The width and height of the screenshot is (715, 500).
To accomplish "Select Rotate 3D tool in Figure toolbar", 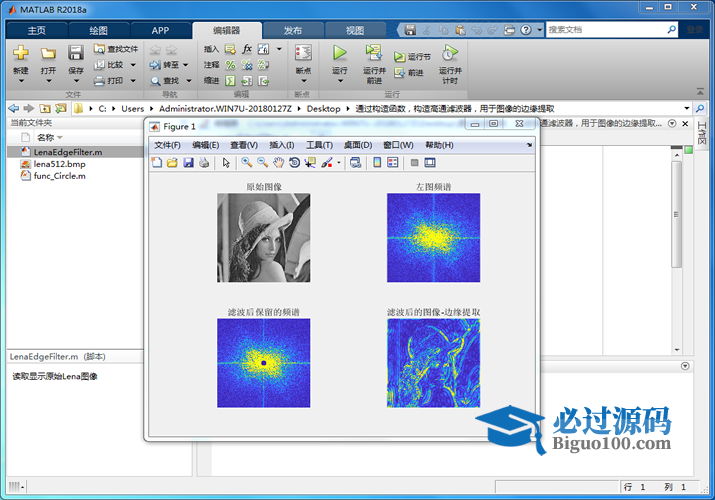I will (294, 162).
